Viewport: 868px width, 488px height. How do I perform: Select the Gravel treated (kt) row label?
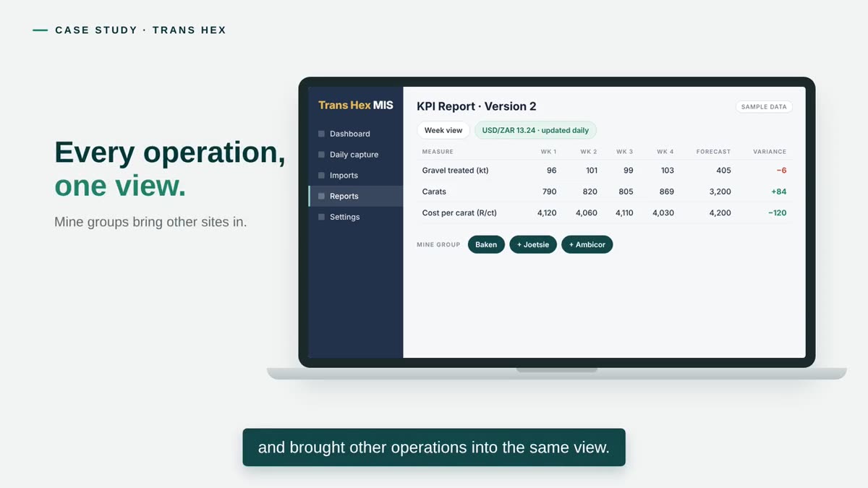point(456,171)
